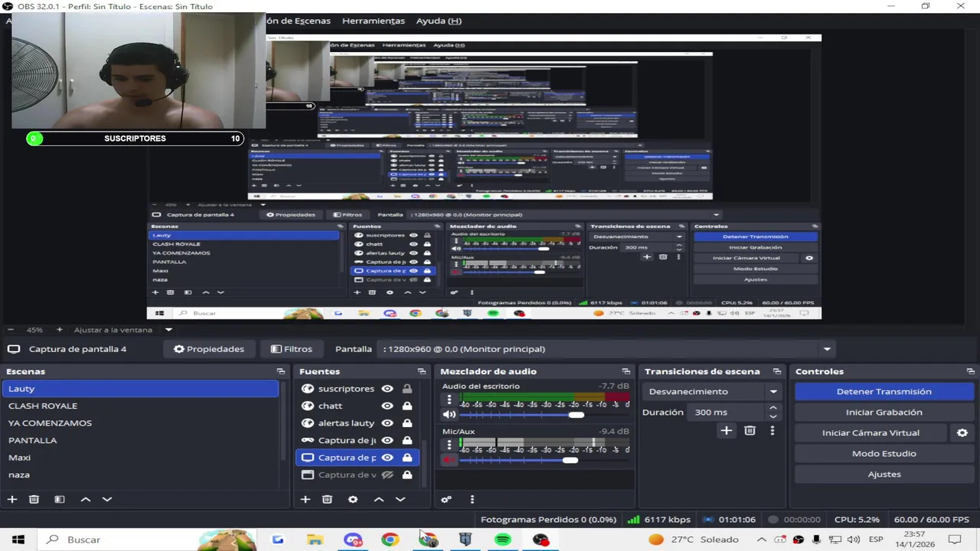Open Spotify from the taskbar
This screenshot has height=551, width=980.
pyautogui.click(x=503, y=540)
